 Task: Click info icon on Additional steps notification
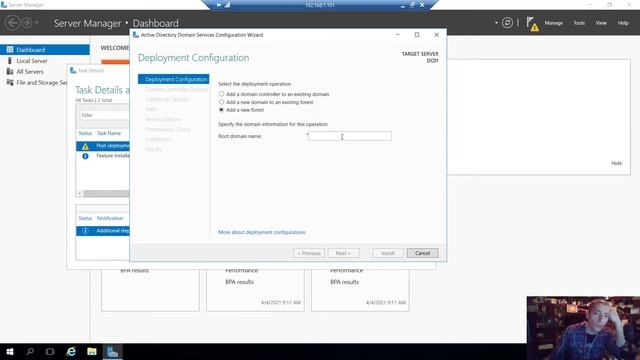(85, 231)
